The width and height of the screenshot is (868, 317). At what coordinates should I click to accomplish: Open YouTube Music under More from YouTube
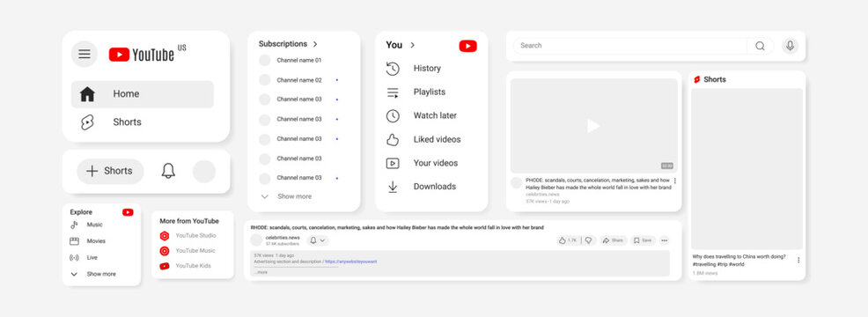click(x=188, y=250)
